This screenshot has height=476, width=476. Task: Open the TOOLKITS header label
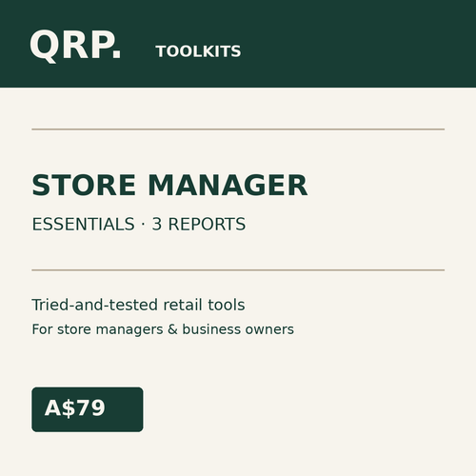[198, 51]
